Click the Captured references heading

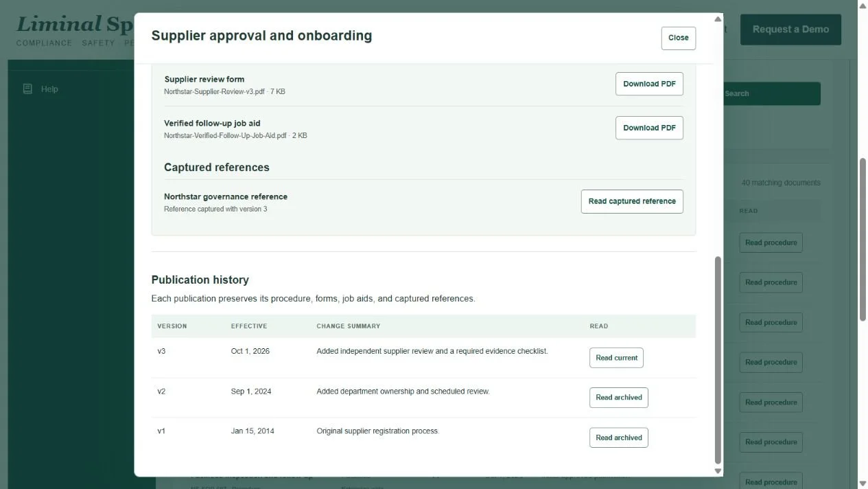pyautogui.click(x=216, y=168)
